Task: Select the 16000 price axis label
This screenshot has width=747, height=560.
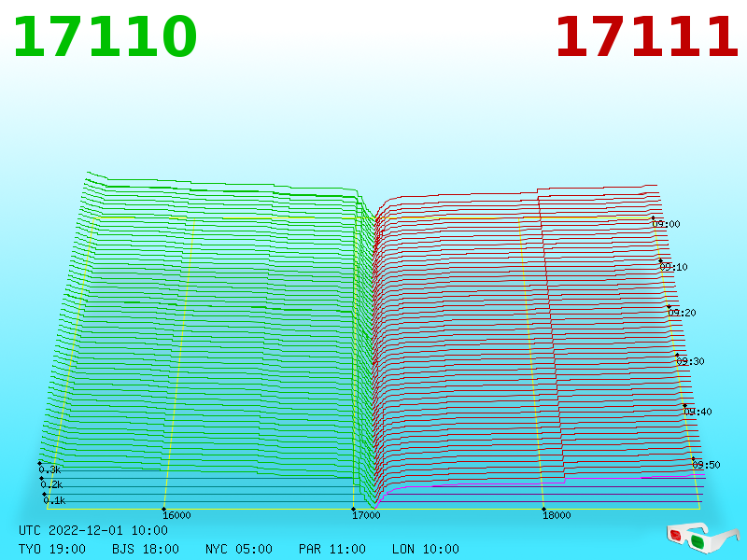Action: click(176, 515)
